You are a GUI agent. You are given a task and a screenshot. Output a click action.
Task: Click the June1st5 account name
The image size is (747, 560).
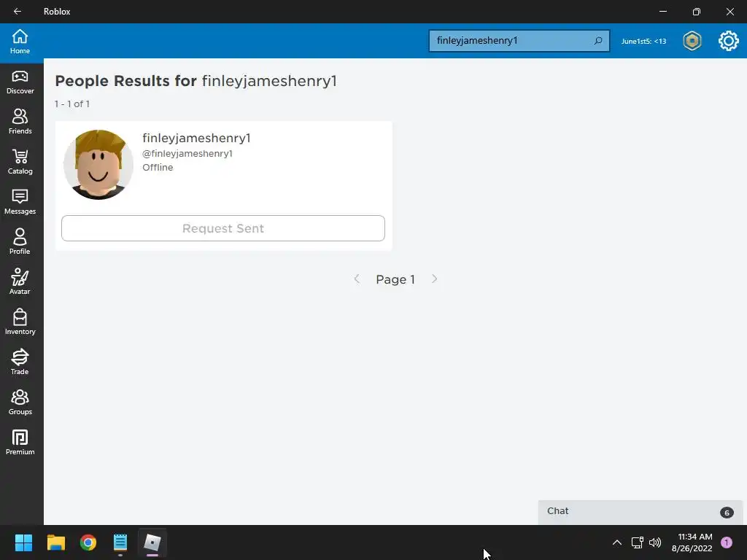pyautogui.click(x=643, y=42)
